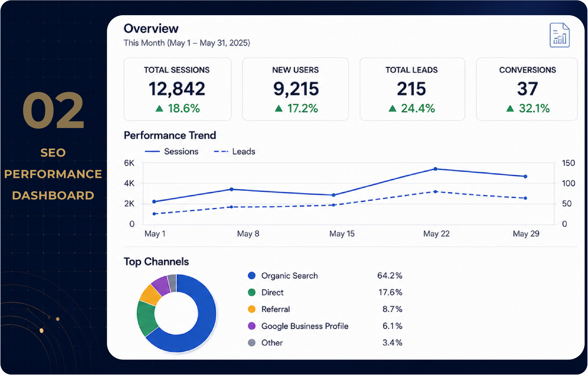
Task: Open the Total Leads card
Action: point(412,89)
